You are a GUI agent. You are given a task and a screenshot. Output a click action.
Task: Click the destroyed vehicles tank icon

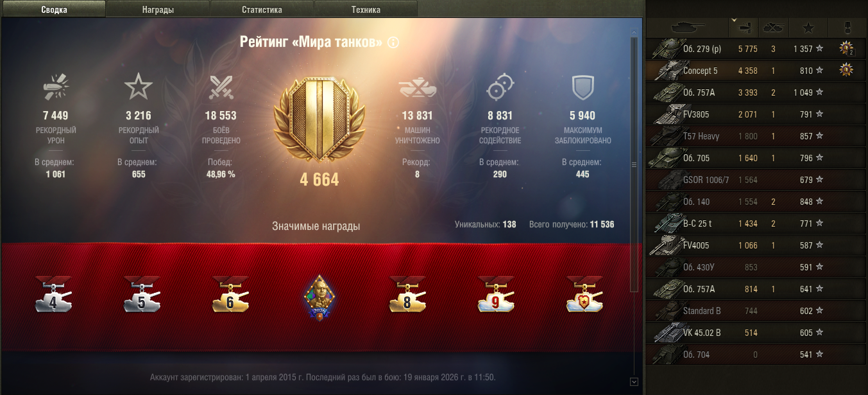[417, 89]
